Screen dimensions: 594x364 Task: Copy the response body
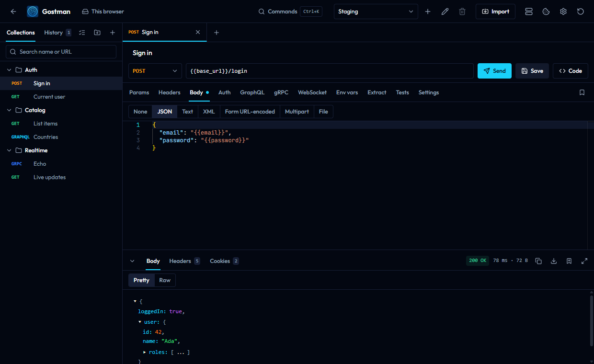(538, 261)
